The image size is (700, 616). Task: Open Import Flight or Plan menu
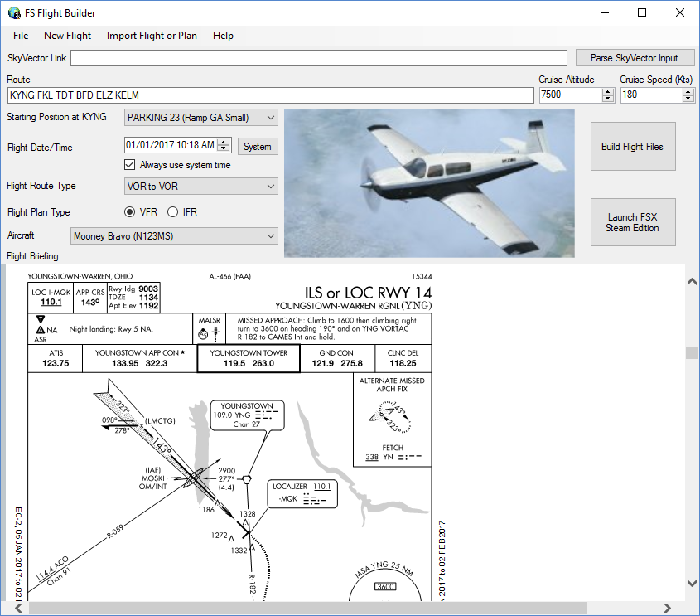152,36
